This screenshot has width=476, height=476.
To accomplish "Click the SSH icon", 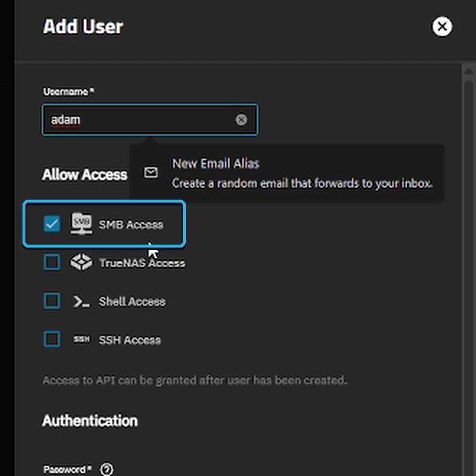I will [x=81, y=339].
